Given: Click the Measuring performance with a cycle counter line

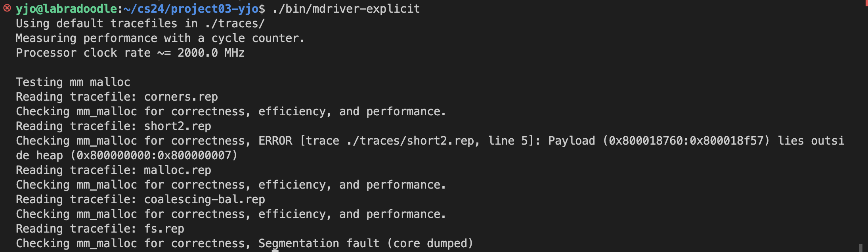Looking at the screenshot, I should point(160,38).
